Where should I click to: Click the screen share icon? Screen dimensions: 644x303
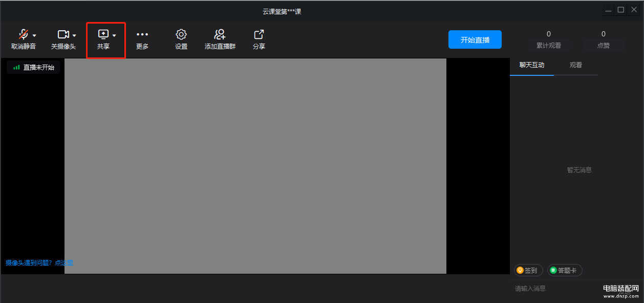[103, 34]
